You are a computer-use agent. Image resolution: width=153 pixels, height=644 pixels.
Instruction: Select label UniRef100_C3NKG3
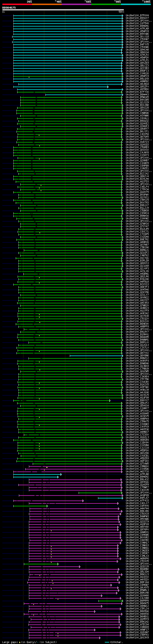[x=137, y=545]
